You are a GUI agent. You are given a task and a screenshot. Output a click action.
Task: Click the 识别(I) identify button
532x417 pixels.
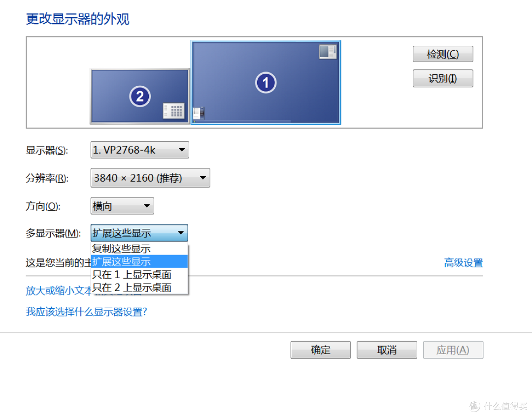[x=442, y=78]
